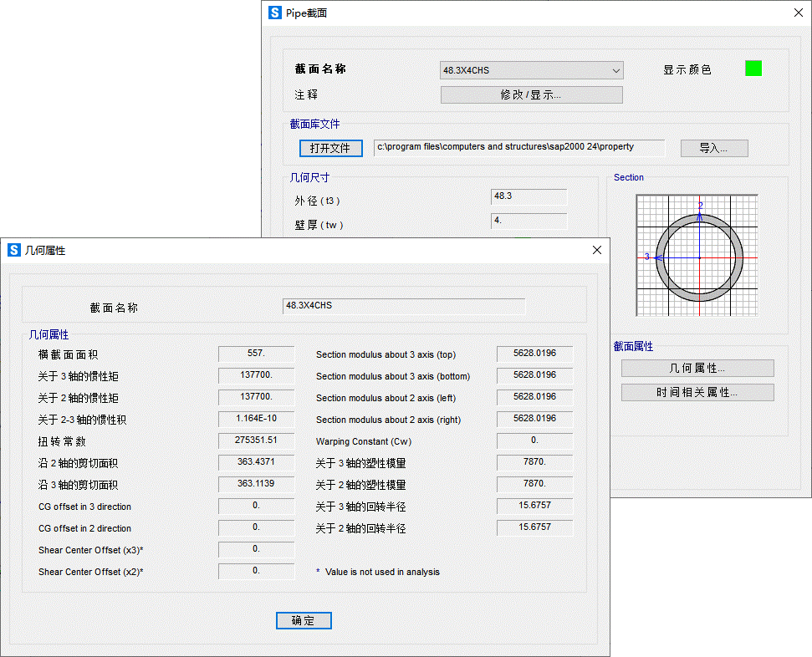This screenshot has width=812, height=657.
Task: Open the 几何属性 section properties button
Action: tap(697, 368)
